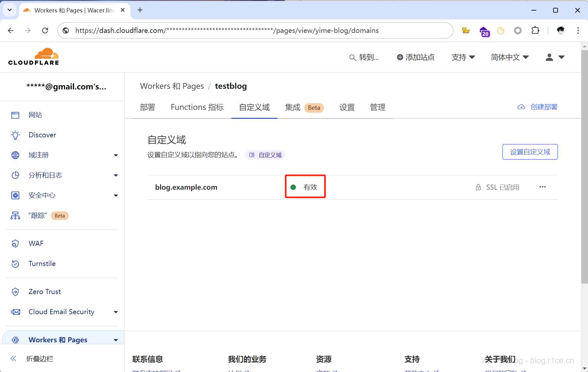Click the Zero Trust icon
588x372 pixels.
[15, 292]
